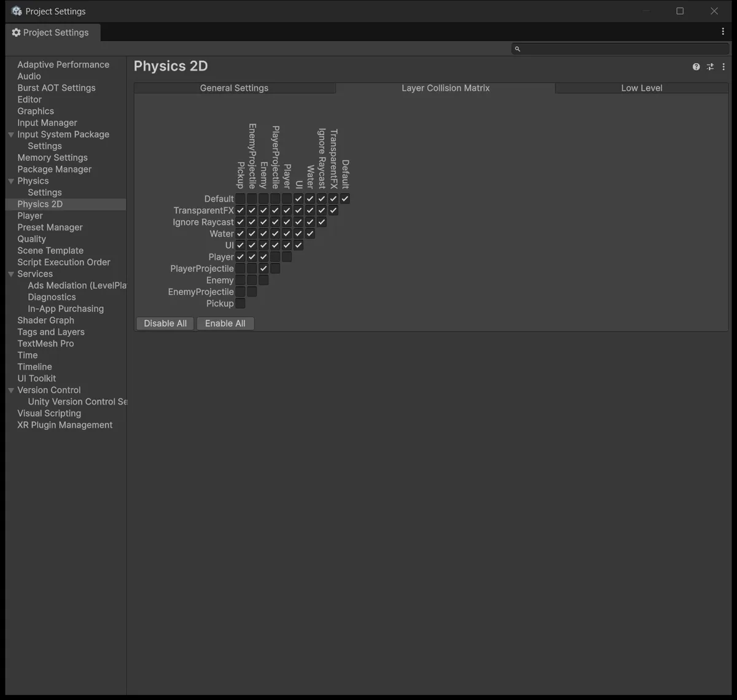Screen dimensions: 737x700
Task: Select Unity Version Control Settings
Action: pos(77,402)
